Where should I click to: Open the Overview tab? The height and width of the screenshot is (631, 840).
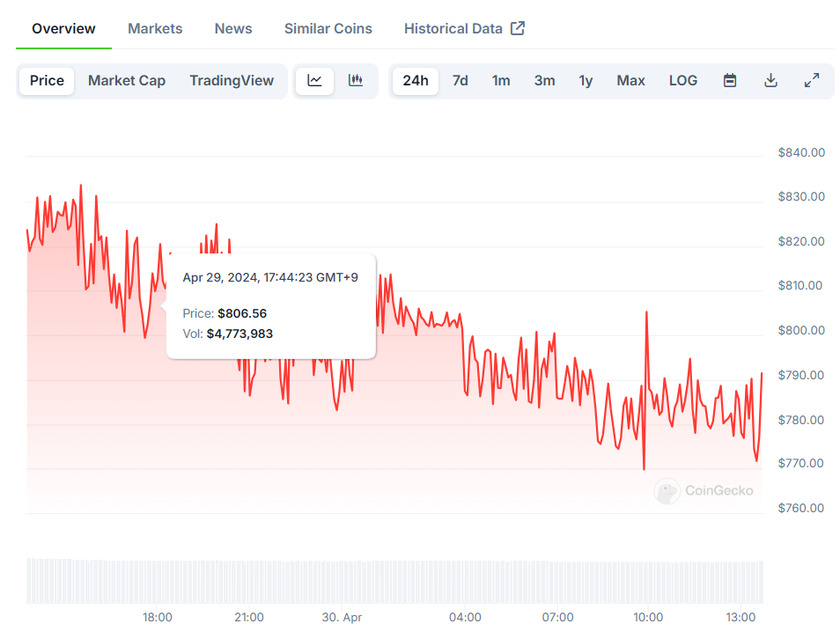pyautogui.click(x=63, y=28)
